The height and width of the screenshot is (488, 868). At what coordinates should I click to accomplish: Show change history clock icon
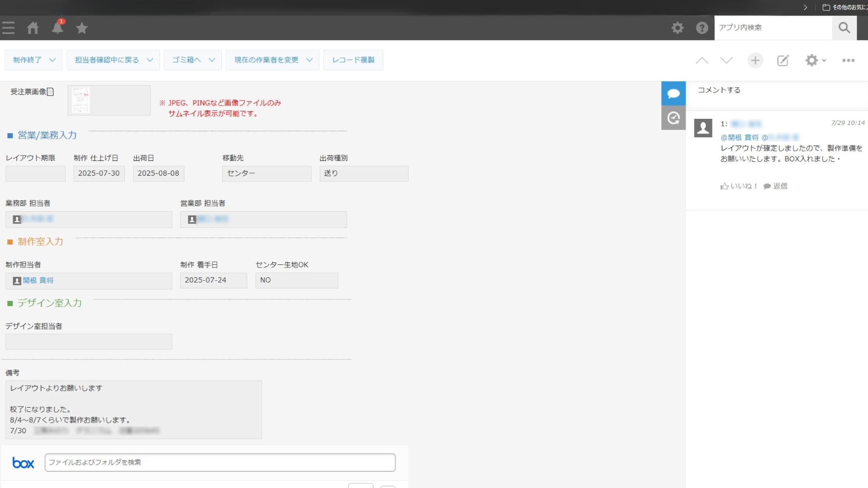[x=673, y=118]
